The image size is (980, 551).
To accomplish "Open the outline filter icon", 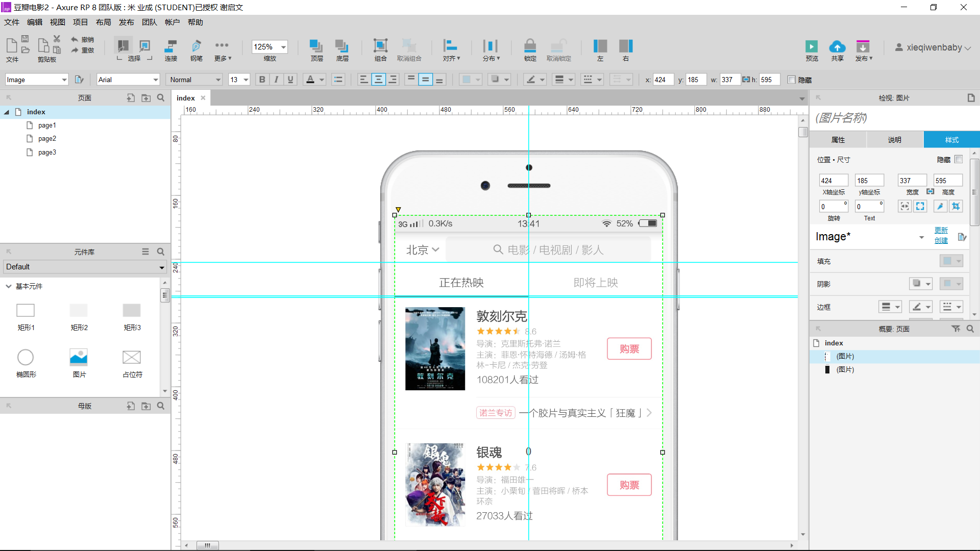I will click(x=956, y=329).
